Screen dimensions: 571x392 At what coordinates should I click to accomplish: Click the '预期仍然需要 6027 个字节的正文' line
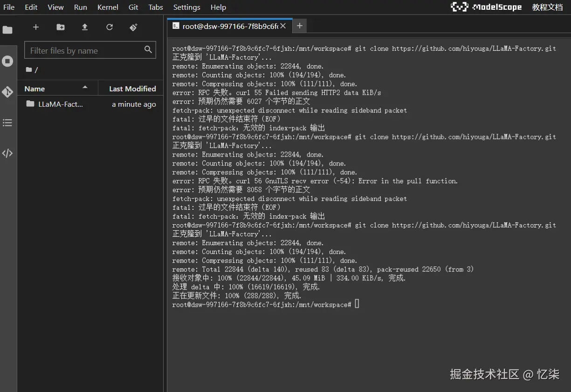pyautogui.click(x=241, y=102)
